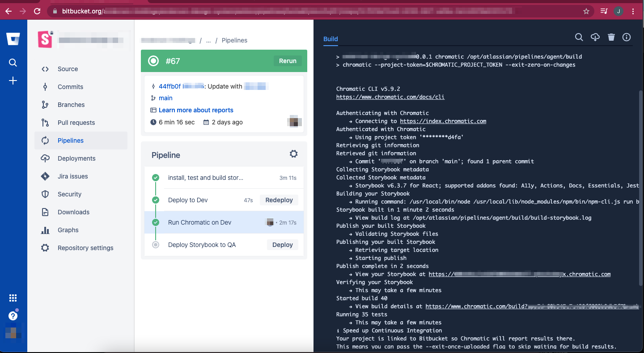The height and width of the screenshot is (353, 644).
Task: Click the Redeploy button
Action: [x=279, y=200]
